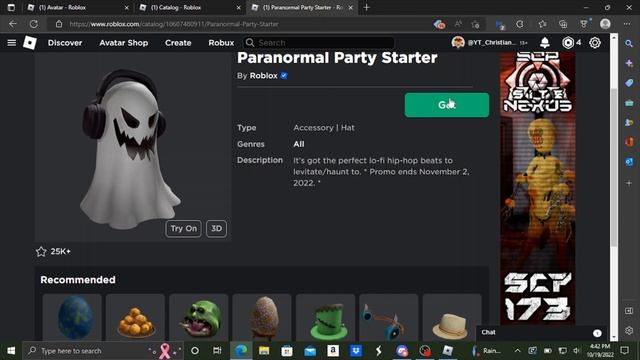Open the Chat panel

point(541,333)
